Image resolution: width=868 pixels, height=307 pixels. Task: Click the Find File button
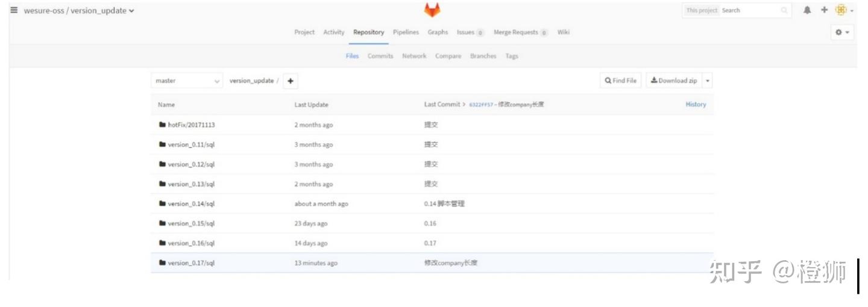[621, 81]
